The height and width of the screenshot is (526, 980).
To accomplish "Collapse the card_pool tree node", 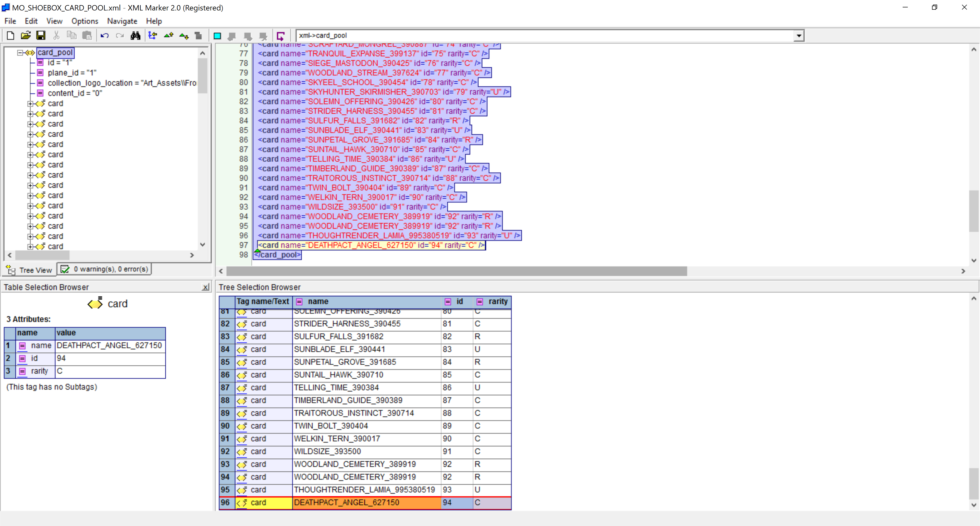I will [20, 53].
